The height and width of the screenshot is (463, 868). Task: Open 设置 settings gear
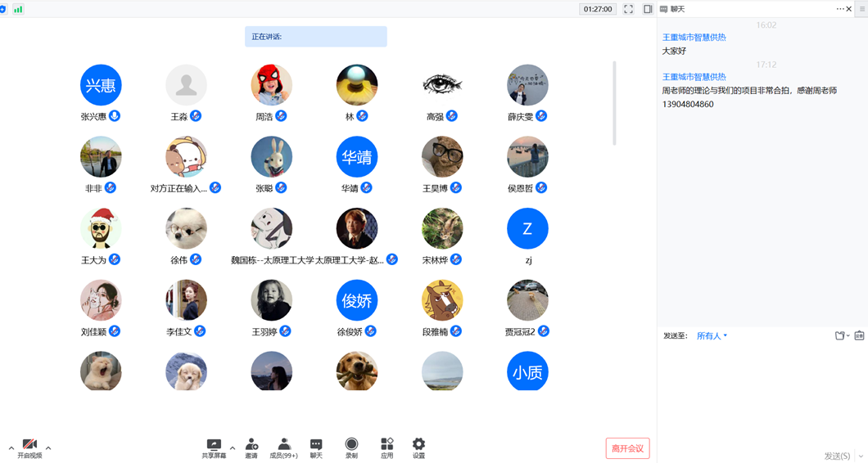tap(418, 447)
